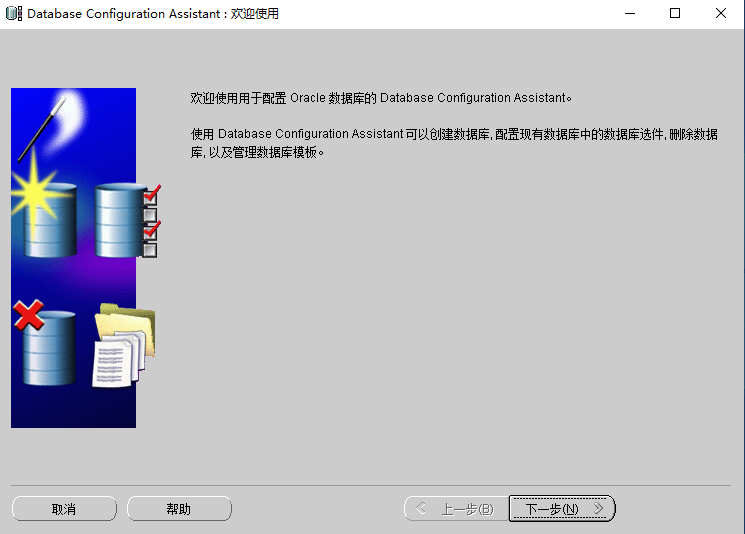The height and width of the screenshot is (534, 745).
Task: Proceed with the 下一步(N) button
Action: (x=562, y=509)
